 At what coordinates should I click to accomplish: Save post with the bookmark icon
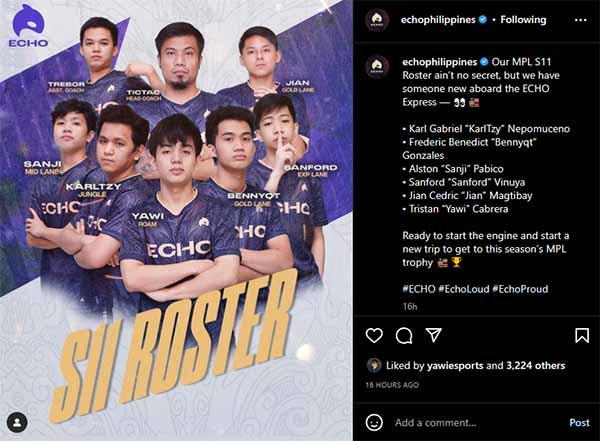click(582, 335)
